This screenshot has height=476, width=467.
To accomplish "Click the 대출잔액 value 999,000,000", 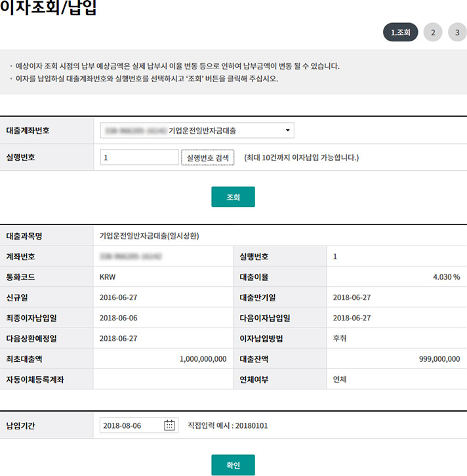I will coord(439,359).
